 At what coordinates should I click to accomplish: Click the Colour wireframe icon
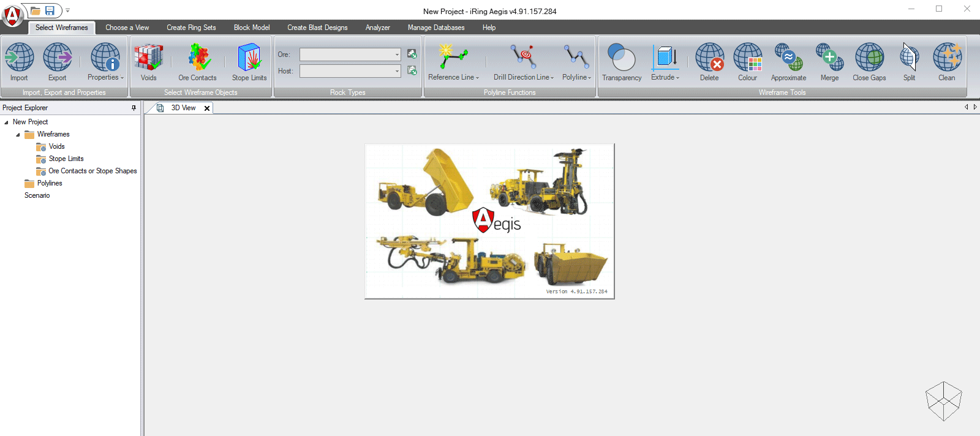point(748,58)
